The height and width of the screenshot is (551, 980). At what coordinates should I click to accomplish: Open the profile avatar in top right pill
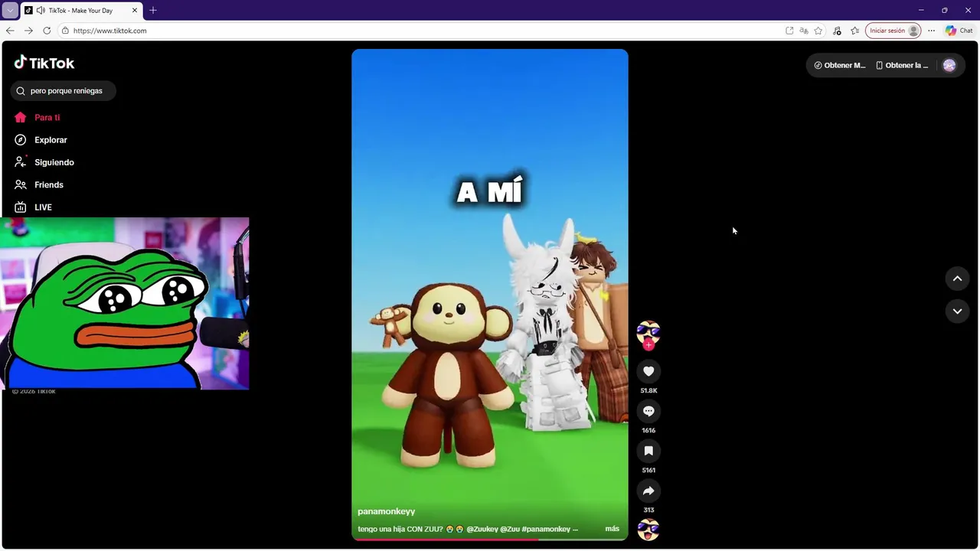click(x=949, y=66)
